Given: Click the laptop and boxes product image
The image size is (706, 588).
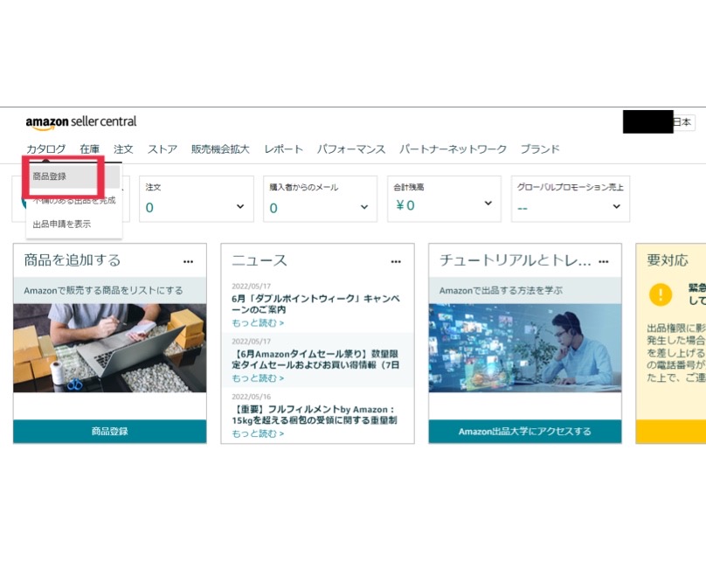Looking at the screenshot, I should [110, 348].
